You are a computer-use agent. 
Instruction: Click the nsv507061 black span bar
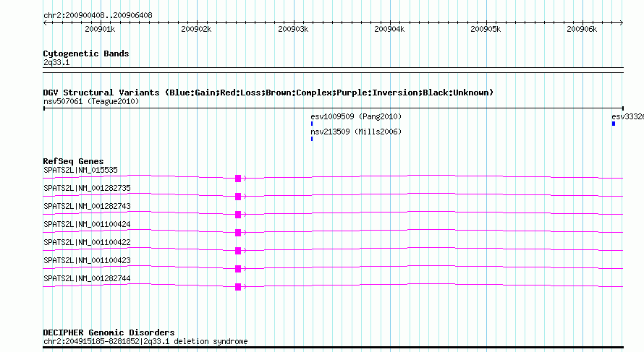pos(333,108)
